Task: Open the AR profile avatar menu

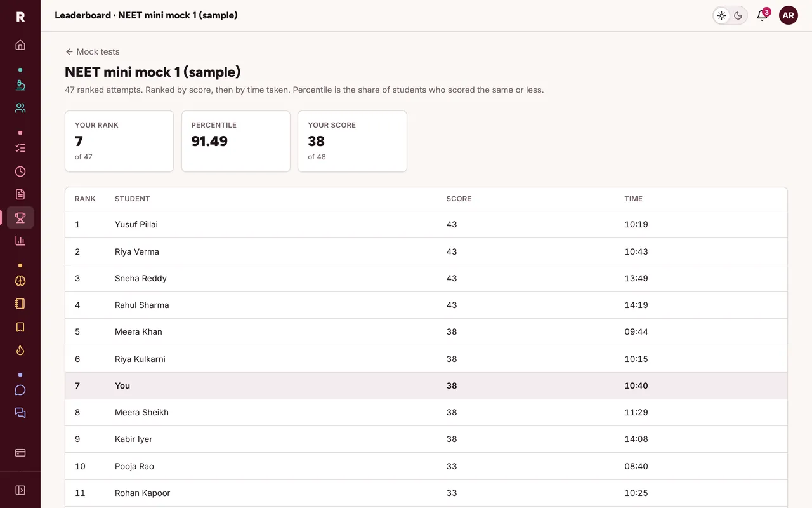Action: pyautogui.click(x=789, y=15)
